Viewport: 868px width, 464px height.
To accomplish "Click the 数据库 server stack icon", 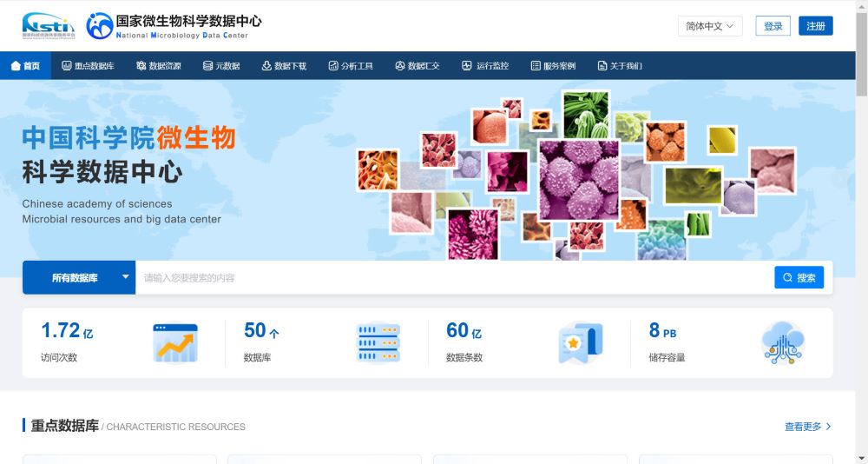I will (378, 342).
